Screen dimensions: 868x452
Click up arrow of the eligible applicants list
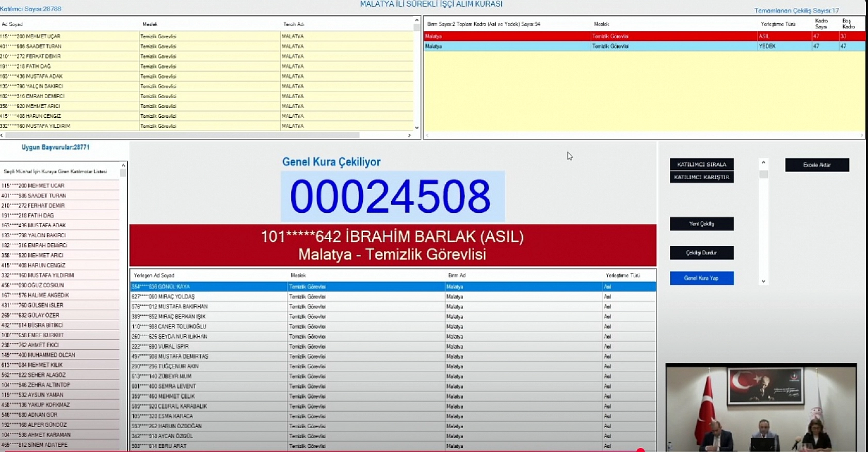pyautogui.click(x=123, y=165)
